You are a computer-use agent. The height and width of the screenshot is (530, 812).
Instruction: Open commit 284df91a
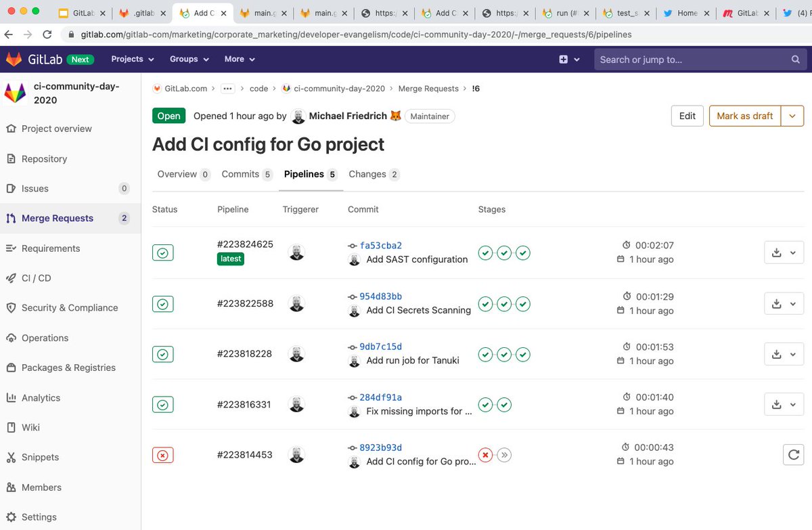click(x=381, y=397)
